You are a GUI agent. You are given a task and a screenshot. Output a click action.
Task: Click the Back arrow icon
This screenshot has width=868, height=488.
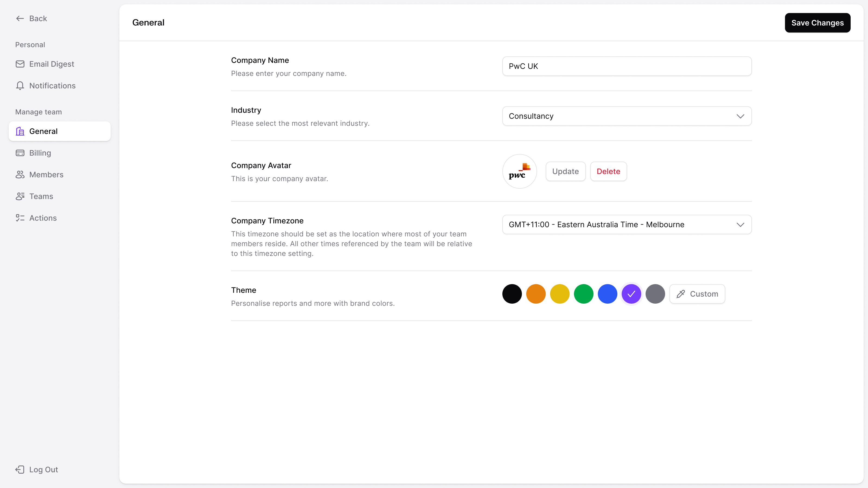[20, 18]
